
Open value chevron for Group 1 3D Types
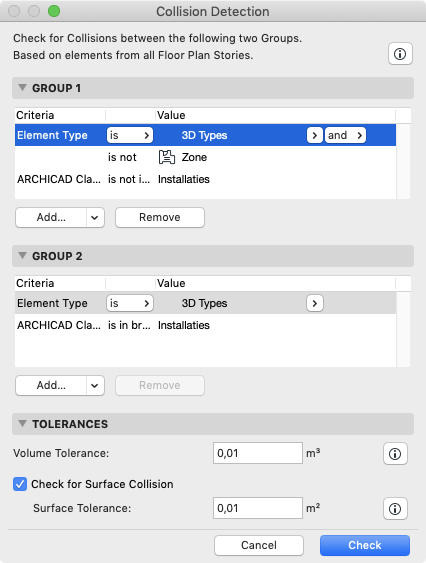315,135
